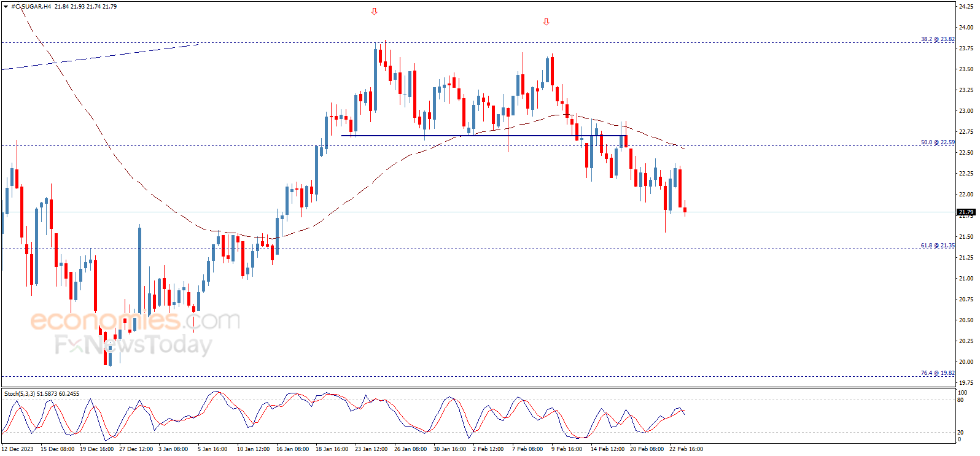Click the 22 Feb 16:00 time label
Screen dimensions: 980x456
(x=686, y=449)
